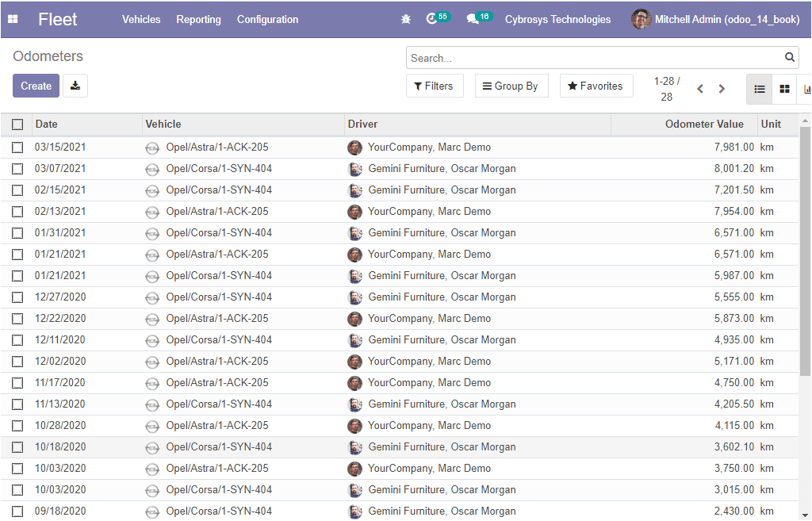
Task: Select checkbox for 02/15/2021 record
Action: click(17, 190)
